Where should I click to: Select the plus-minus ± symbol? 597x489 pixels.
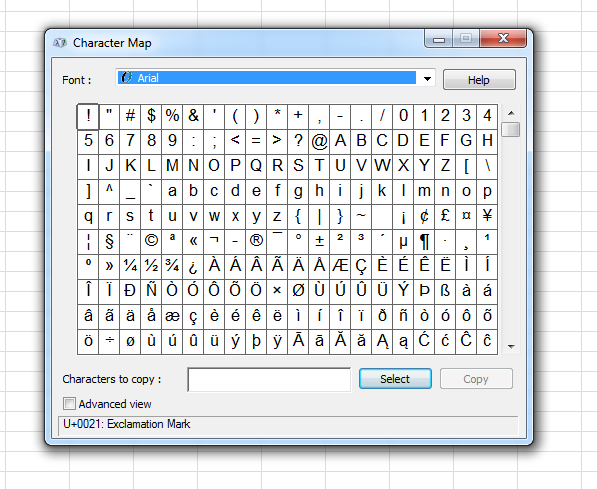click(319, 241)
